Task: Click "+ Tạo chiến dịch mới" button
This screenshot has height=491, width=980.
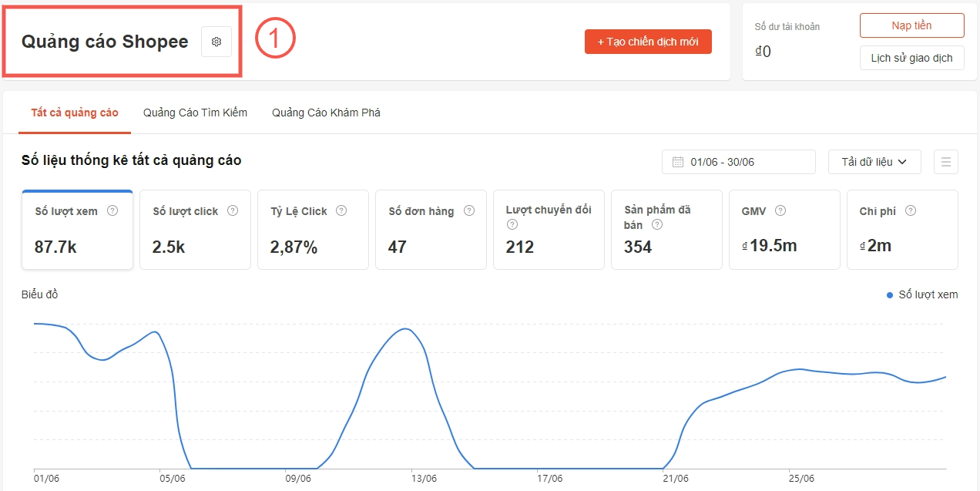Action: [648, 41]
